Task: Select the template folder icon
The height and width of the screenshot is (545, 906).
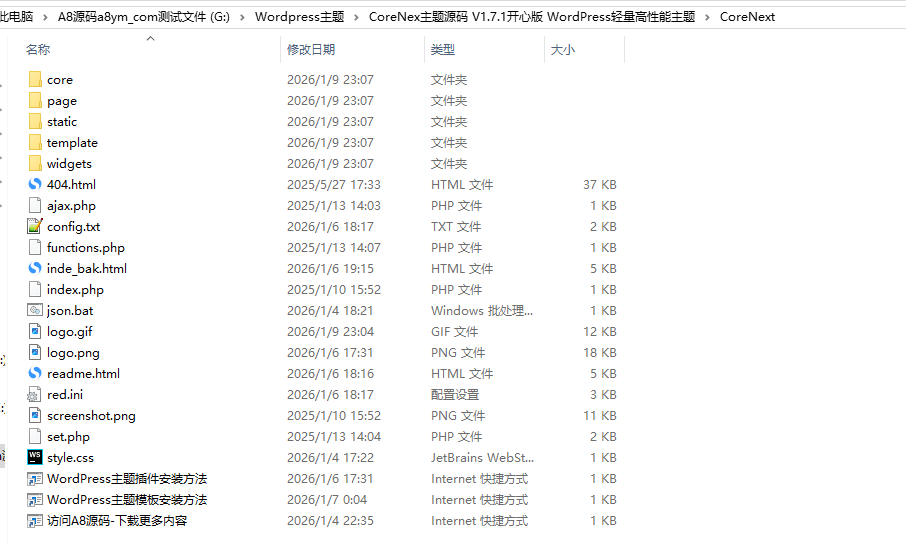Action: click(x=35, y=142)
